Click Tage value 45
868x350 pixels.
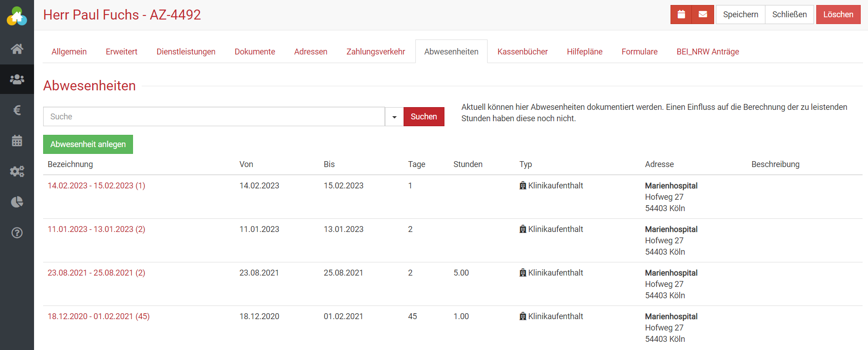413,316
